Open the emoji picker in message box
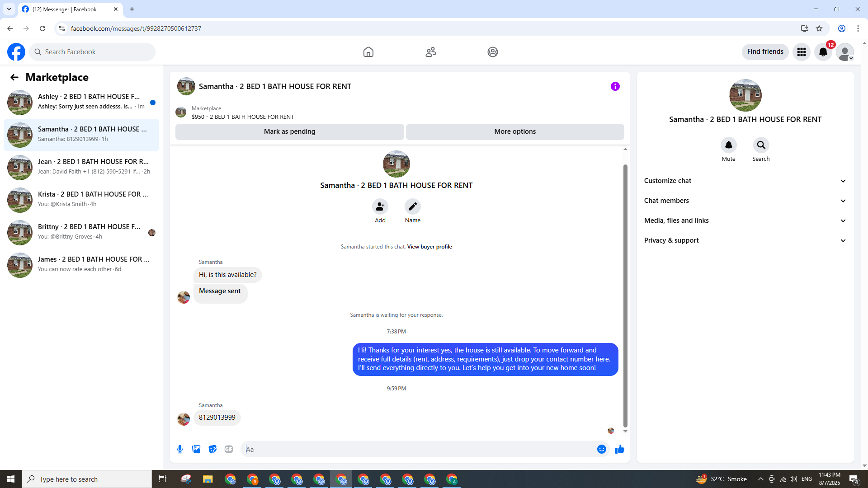Image resolution: width=868 pixels, height=488 pixels. coord(601,449)
